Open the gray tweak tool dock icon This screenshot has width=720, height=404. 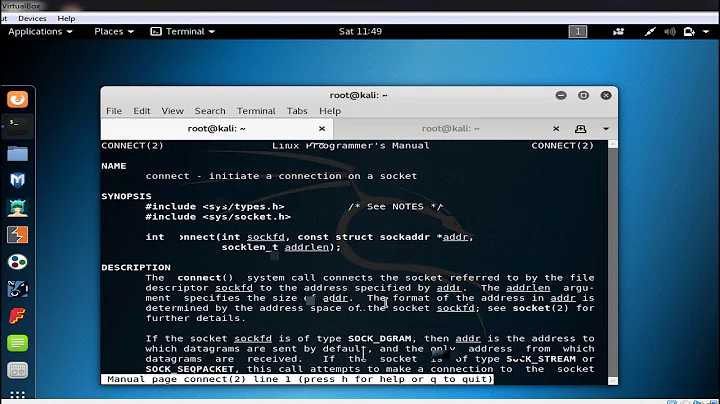point(17,370)
